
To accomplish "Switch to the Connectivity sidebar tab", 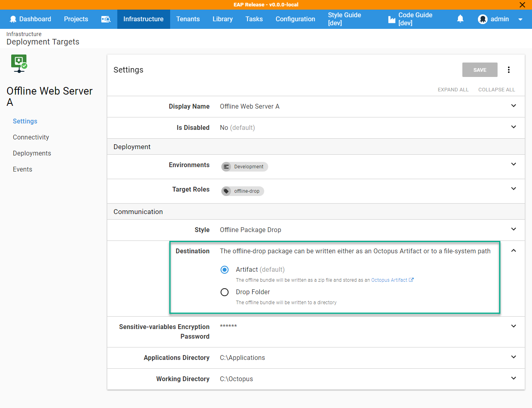I will point(31,137).
